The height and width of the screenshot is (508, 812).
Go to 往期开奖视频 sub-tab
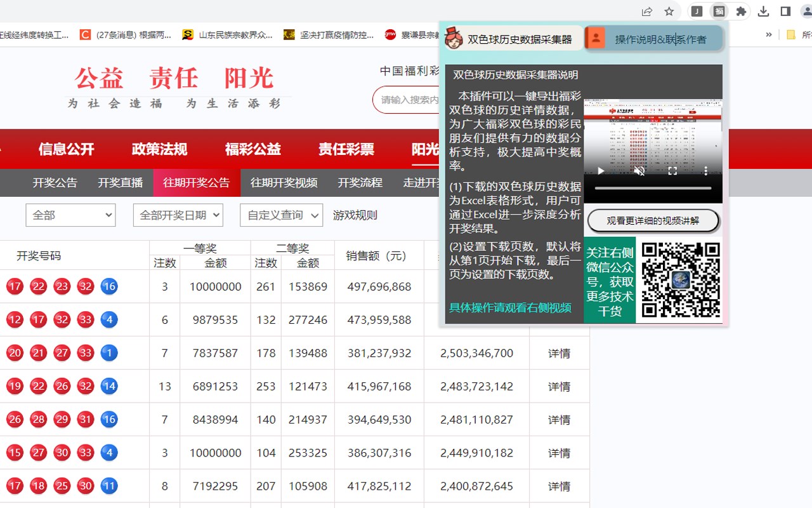pyautogui.click(x=284, y=183)
